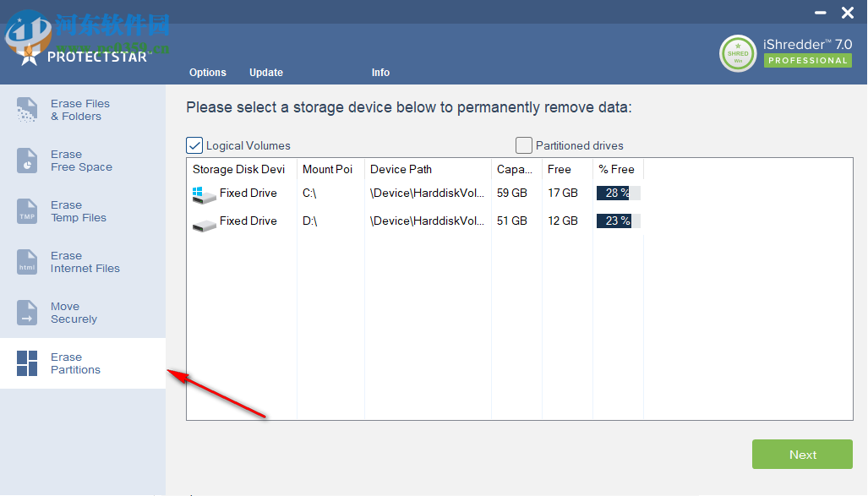Viewport: 868px width, 496px height.
Task: Enable the Partitioned drives checkbox
Action: coord(524,145)
